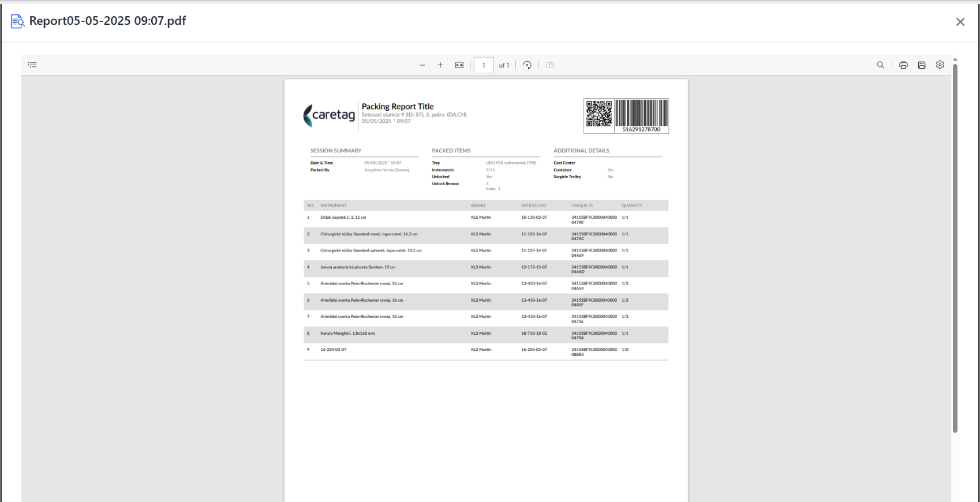
Task: Close the Report PDF preview dialog
Action: click(x=960, y=22)
